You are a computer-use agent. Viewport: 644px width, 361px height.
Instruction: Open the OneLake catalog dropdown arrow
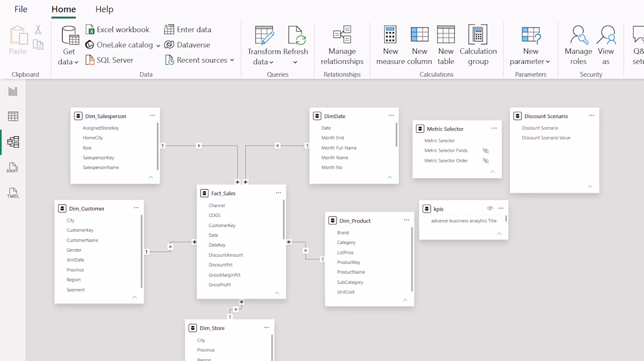click(158, 46)
